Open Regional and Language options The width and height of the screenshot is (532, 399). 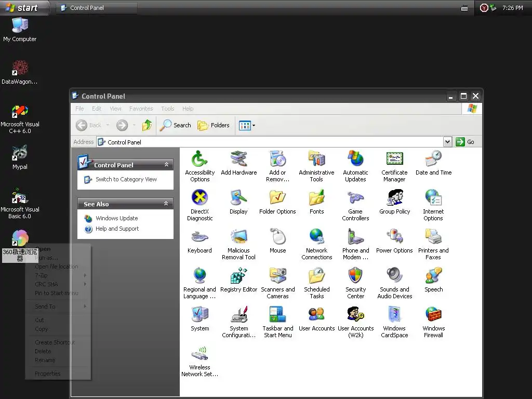coord(199,283)
